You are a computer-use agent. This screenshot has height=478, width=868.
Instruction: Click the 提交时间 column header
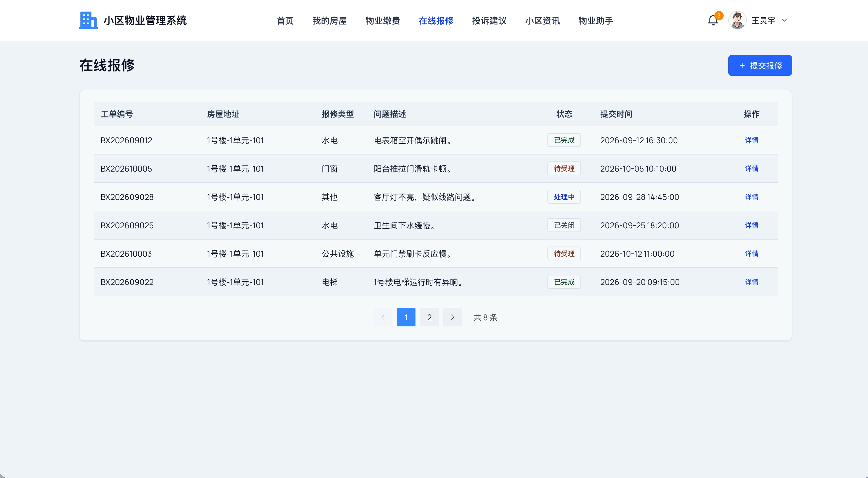[616, 114]
